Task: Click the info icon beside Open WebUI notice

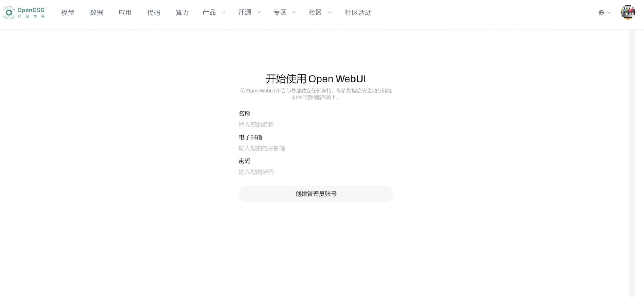Action: coord(242,91)
